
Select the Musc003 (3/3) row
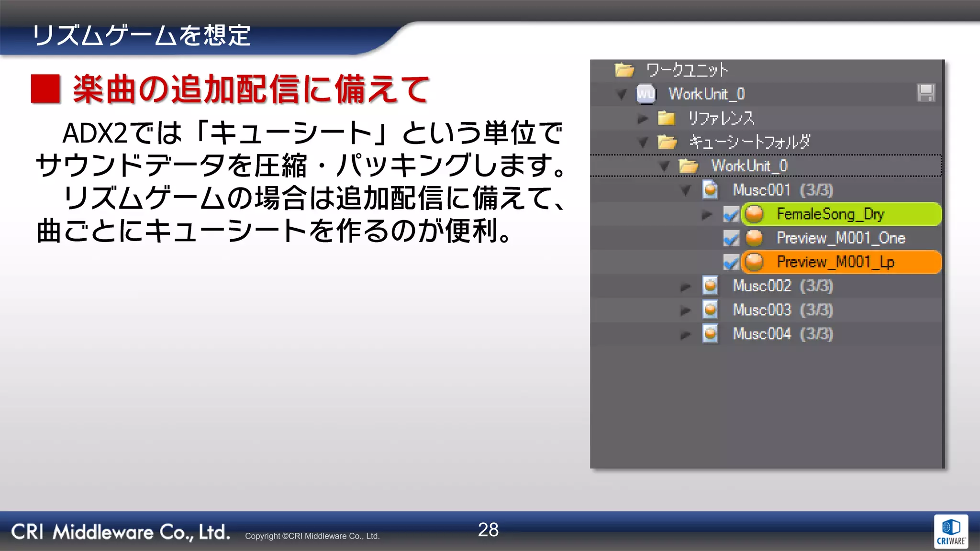click(x=783, y=309)
